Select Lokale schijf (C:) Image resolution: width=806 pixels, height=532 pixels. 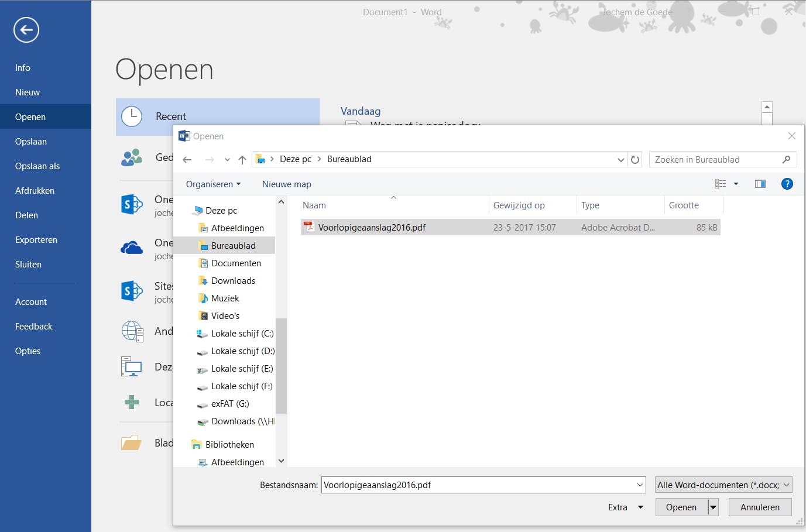242,334
